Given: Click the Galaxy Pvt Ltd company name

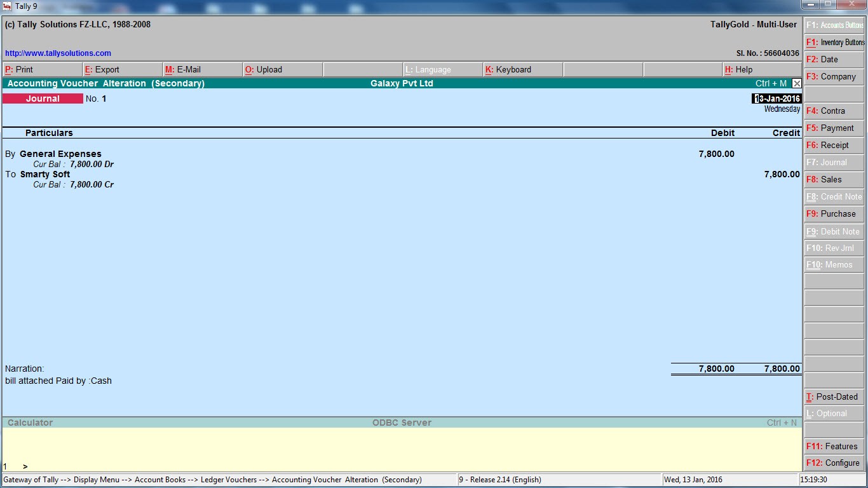Looking at the screenshot, I should point(402,83).
